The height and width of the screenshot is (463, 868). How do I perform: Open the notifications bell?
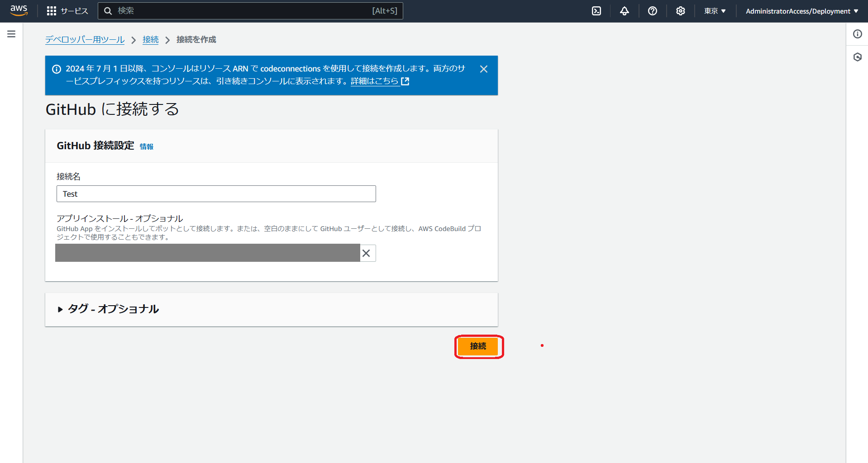[624, 10]
